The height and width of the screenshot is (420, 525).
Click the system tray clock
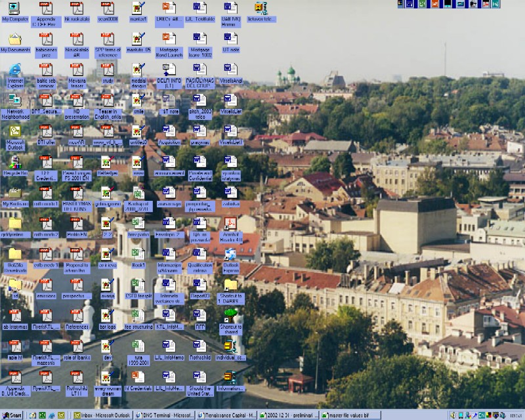click(516, 415)
